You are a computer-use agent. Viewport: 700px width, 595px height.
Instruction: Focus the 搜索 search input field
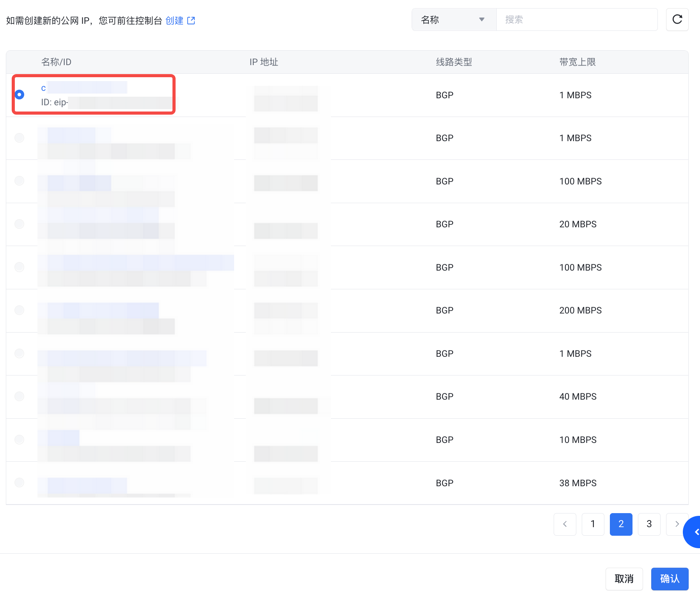click(577, 19)
